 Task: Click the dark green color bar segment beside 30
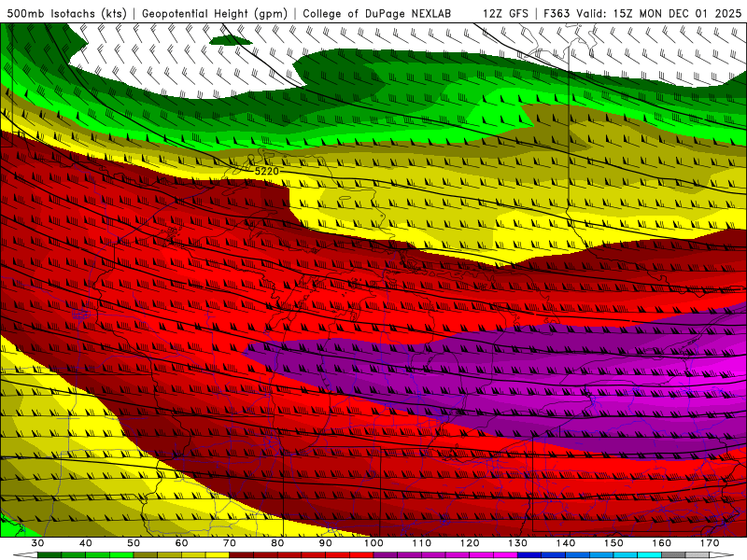tap(49, 555)
